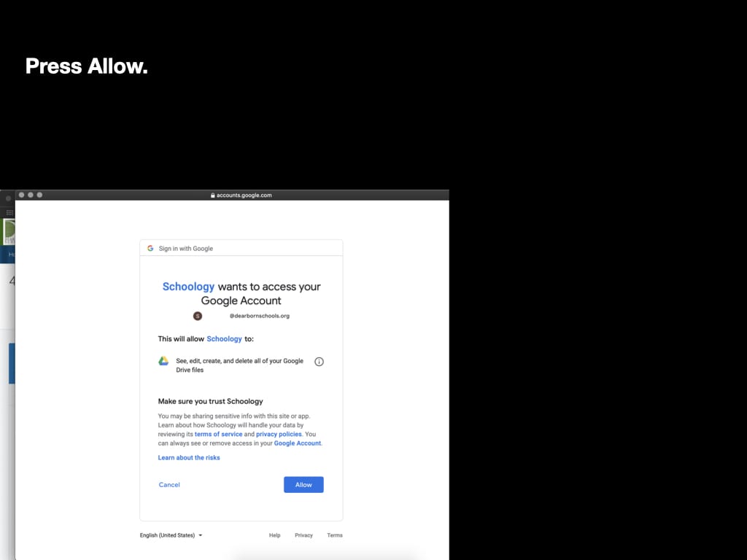747x560 pixels.
Task: Click the apps grid icon in background window
Action: coord(9,212)
